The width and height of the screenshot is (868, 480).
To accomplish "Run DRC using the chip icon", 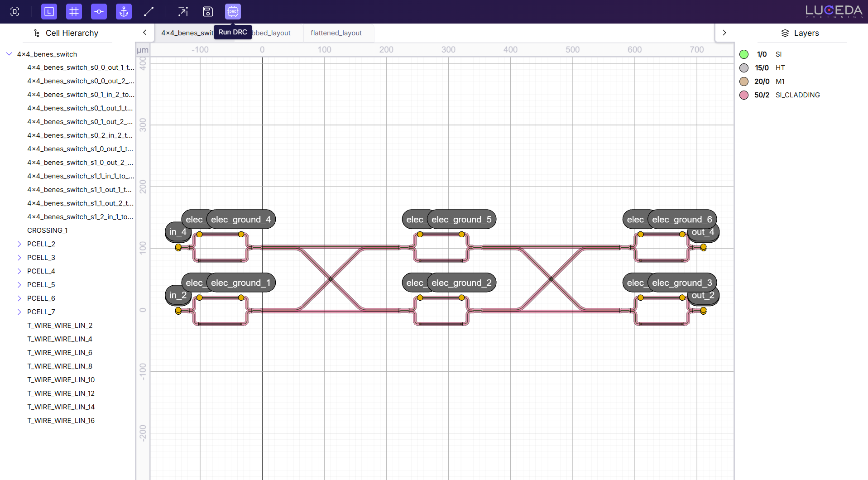I will (233, 12).
